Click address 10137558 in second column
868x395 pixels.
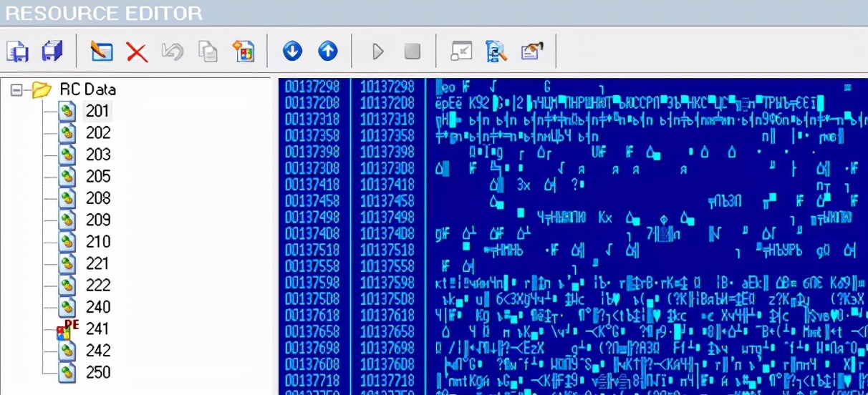click(387, 267)
